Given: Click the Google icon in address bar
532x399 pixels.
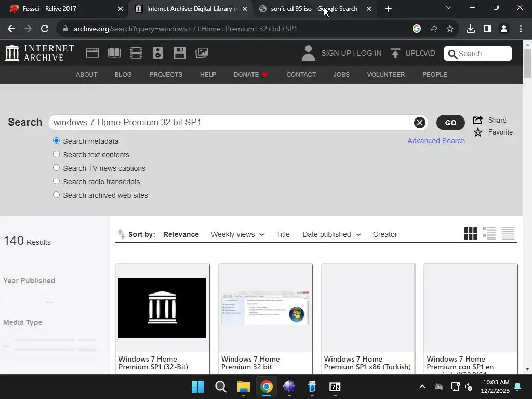Looking at the screenshot, I should (x=416, y=29).
